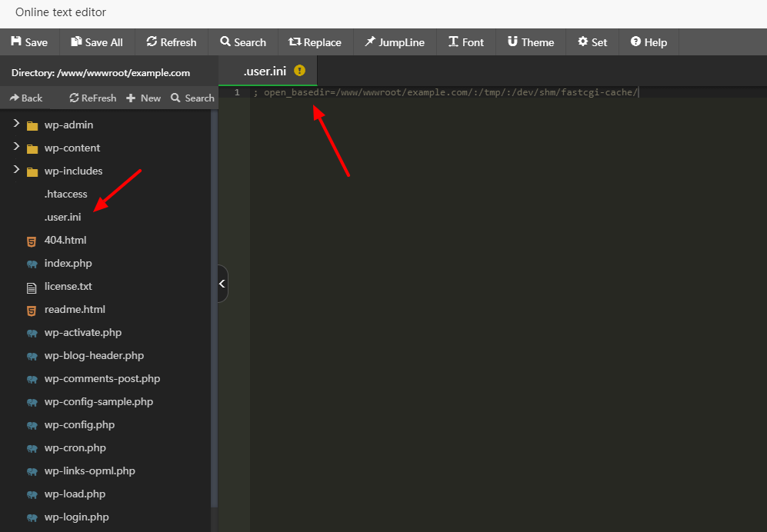The height and width of the screenshot is (532, 767).
Task: Refresh the editor via toolbar Refresh
Action: [172, 42]
